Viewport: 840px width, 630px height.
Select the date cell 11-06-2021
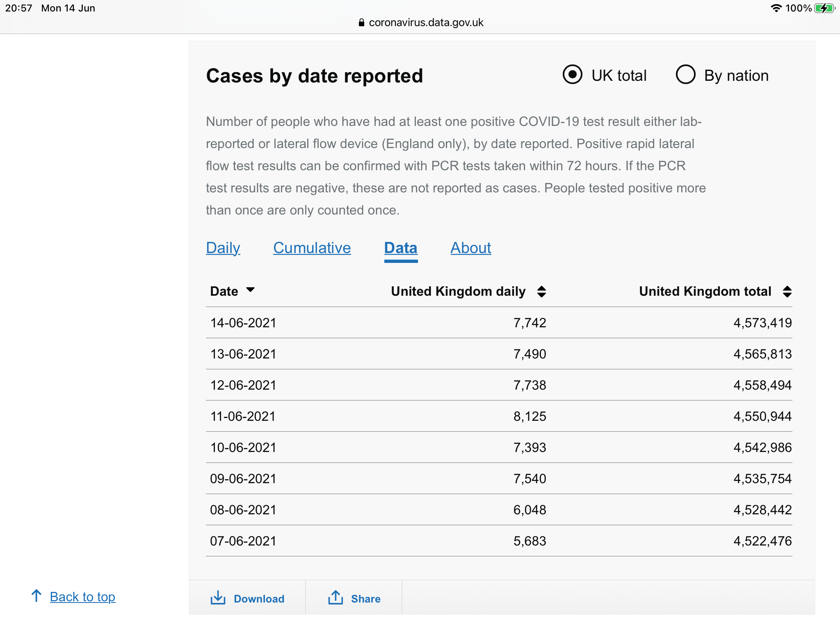pos(243,416)
